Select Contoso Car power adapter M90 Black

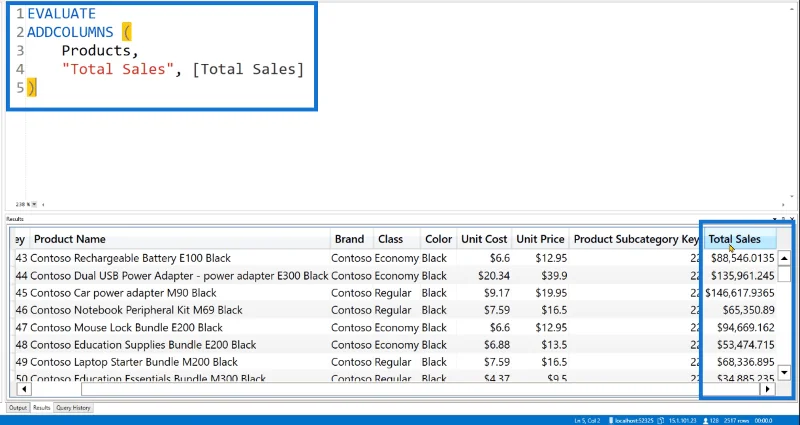click(123, 293)
